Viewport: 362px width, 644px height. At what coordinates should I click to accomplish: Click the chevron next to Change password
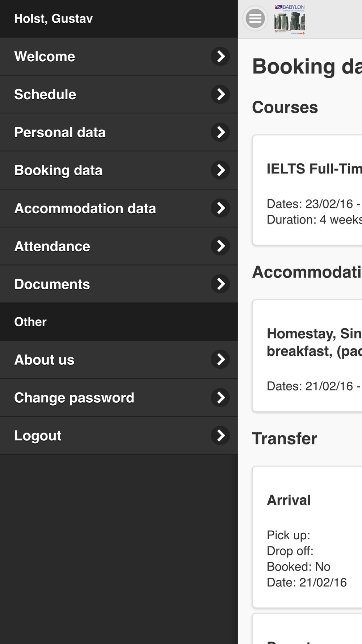[x=220, y=398]
